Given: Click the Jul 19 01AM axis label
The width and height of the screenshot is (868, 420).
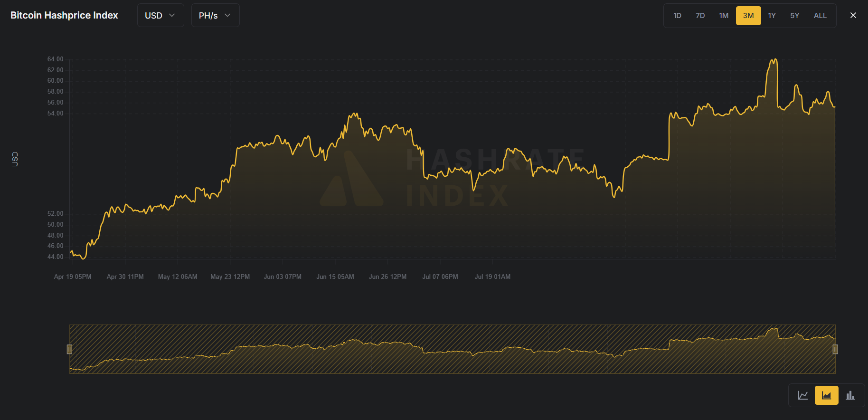Looking at the screenshot, I should (x=493, y=277).
